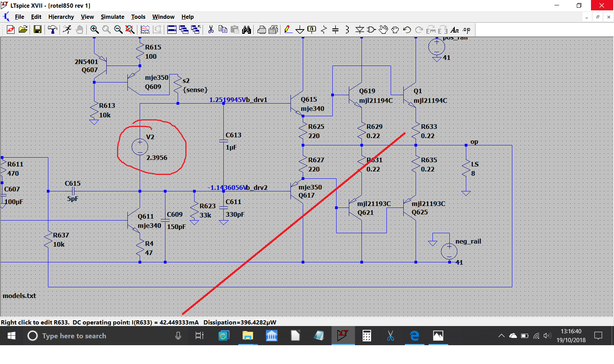
Task: Click the waveform traces toolbar icon
Action: [145, 30]
